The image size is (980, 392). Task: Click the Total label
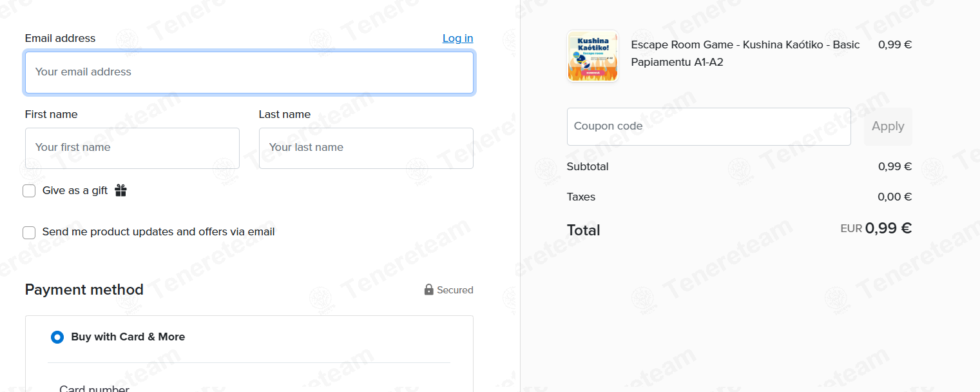tap(584, 230)
